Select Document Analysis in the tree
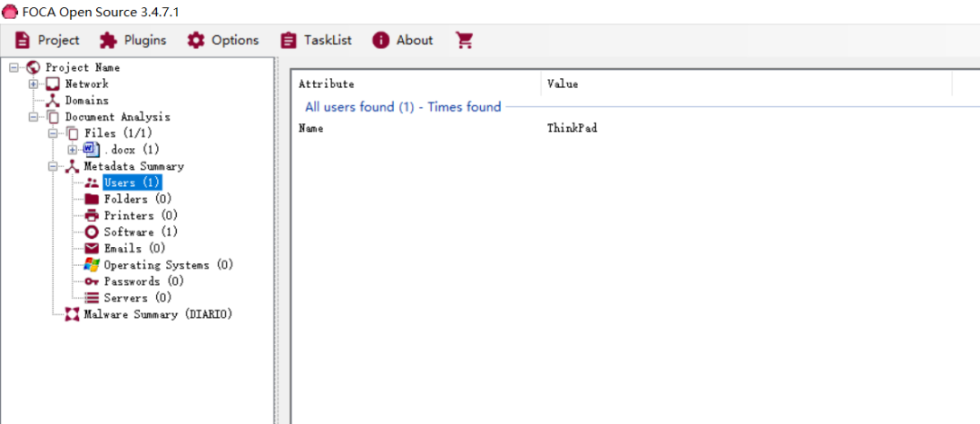The height and width of the screenshot is (424, 980). tap(117, 117)
